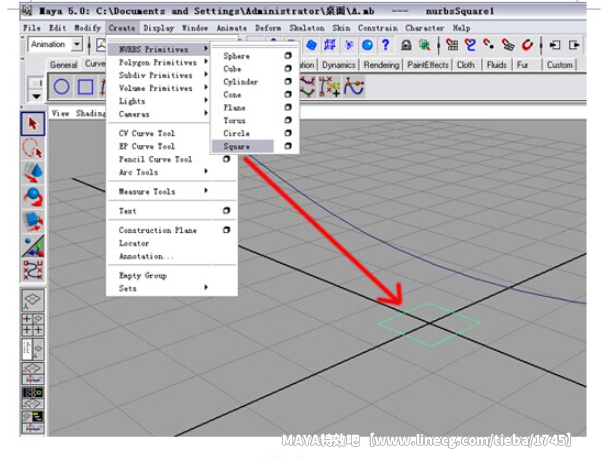Switch to hypershade/perspective layout
Image resolution: width=613 pixels, height=459 pixels.
pos(32,397)
